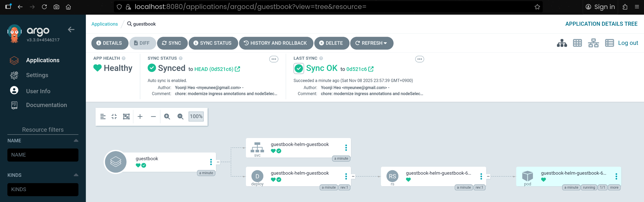
Task: Open SYNC STATUS help question mark
Action: 180,58
